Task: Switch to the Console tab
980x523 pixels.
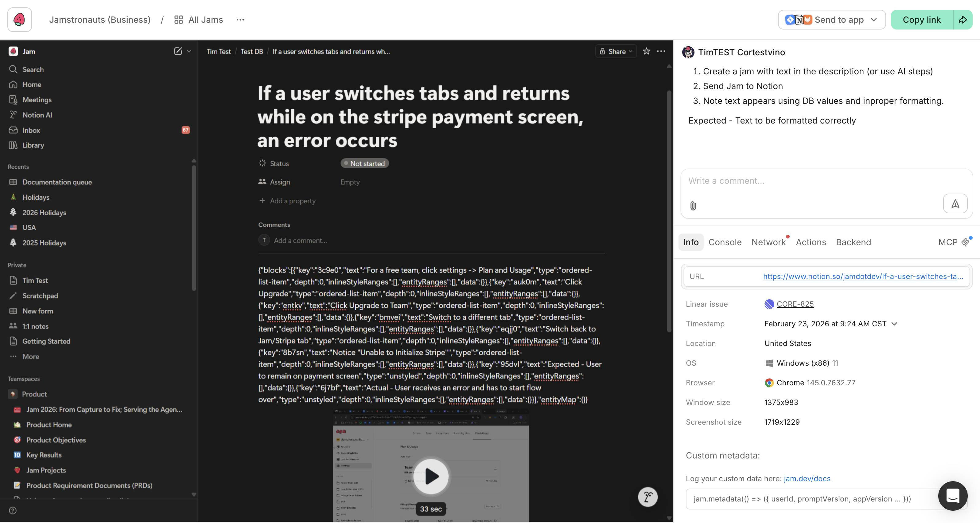Action: click(x=725, y=242)
